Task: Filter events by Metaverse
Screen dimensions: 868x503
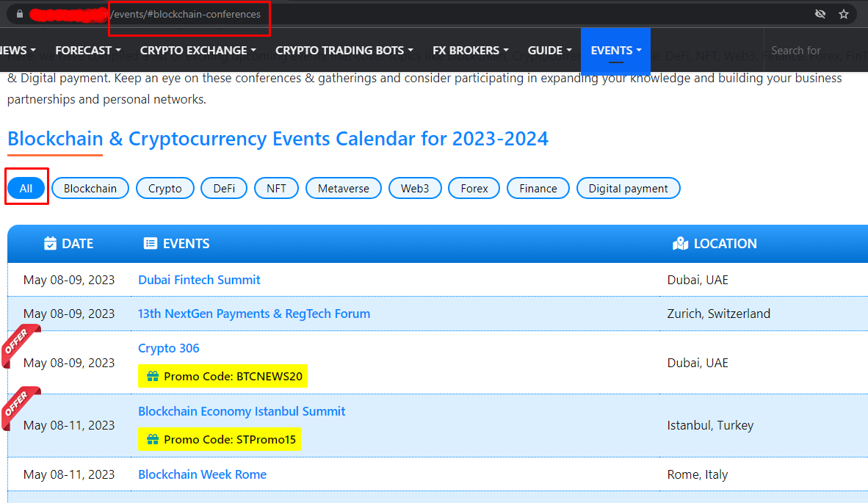Action: click(343, 188)
